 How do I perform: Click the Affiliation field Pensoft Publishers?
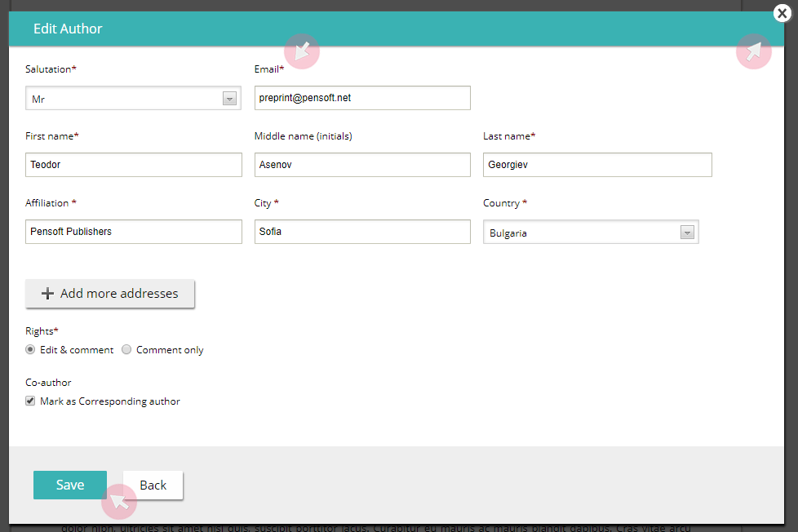(x=133, y=232)
